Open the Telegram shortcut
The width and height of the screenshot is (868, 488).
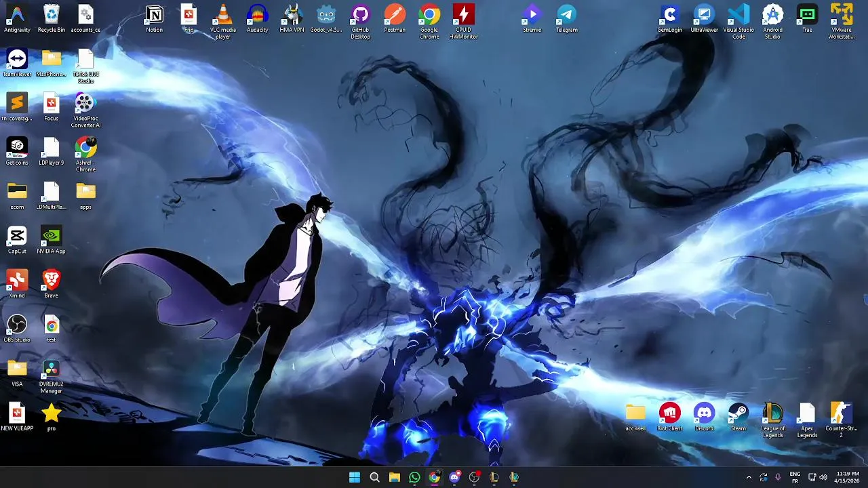(567, 19)
